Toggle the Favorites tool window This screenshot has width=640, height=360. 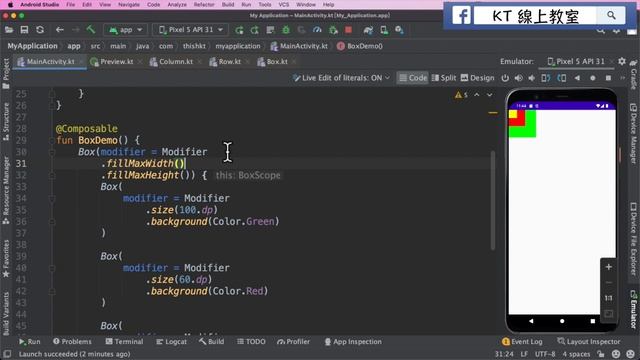[6, 259]
